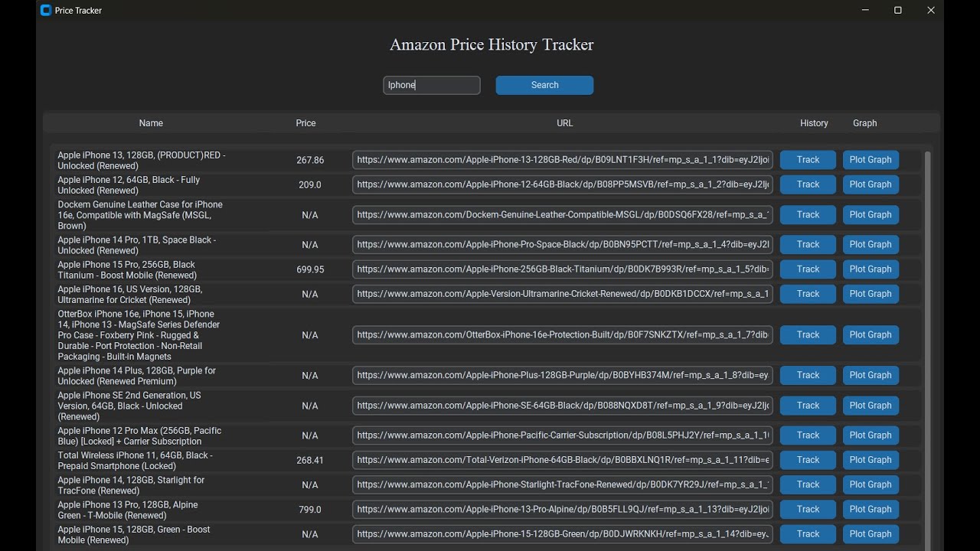Image resolution: width=980 pixels, height=551 pixels.
Task: Plot graph for Apple iPhone 12 64GB Black
Action: [871, 184]
